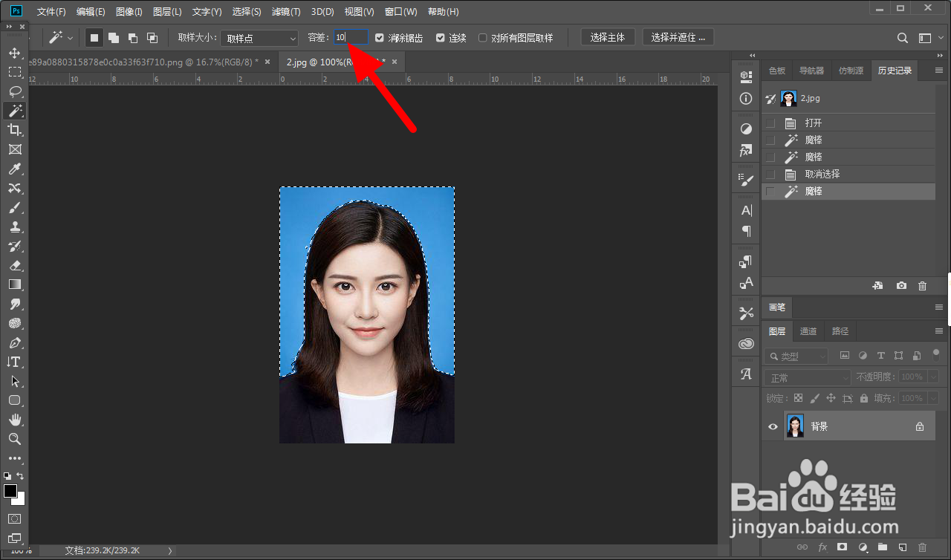Switch to the 色板 tab
Viewport: 951px width, 560px height.
tap(777, 71)
